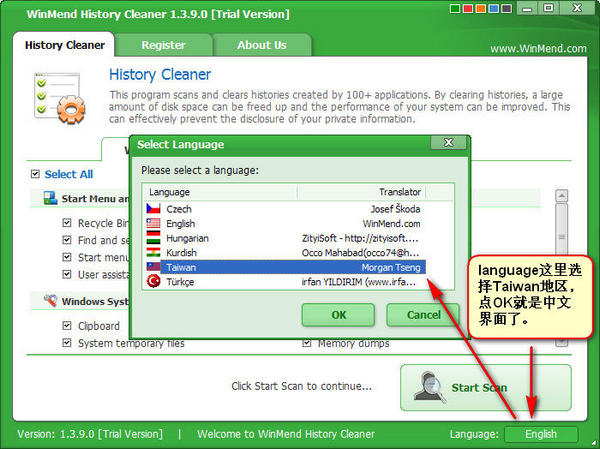
Task: Toggle the Select All checkbox
Action: 35,174
